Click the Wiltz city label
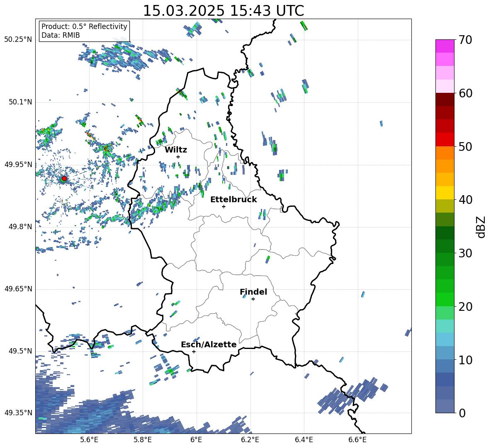 [x=176, y=150]
